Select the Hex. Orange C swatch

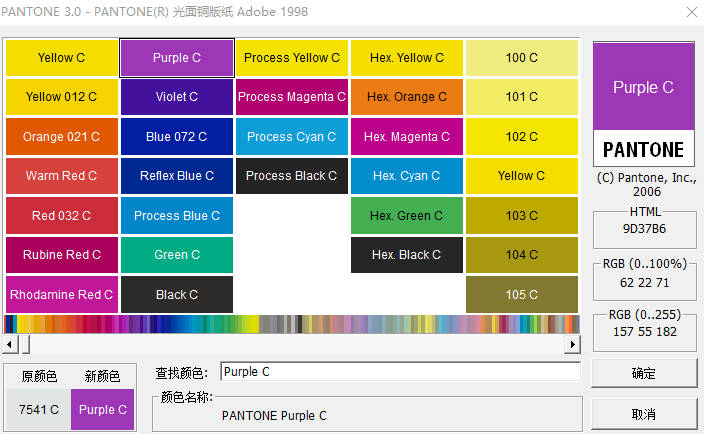(407, 97)
